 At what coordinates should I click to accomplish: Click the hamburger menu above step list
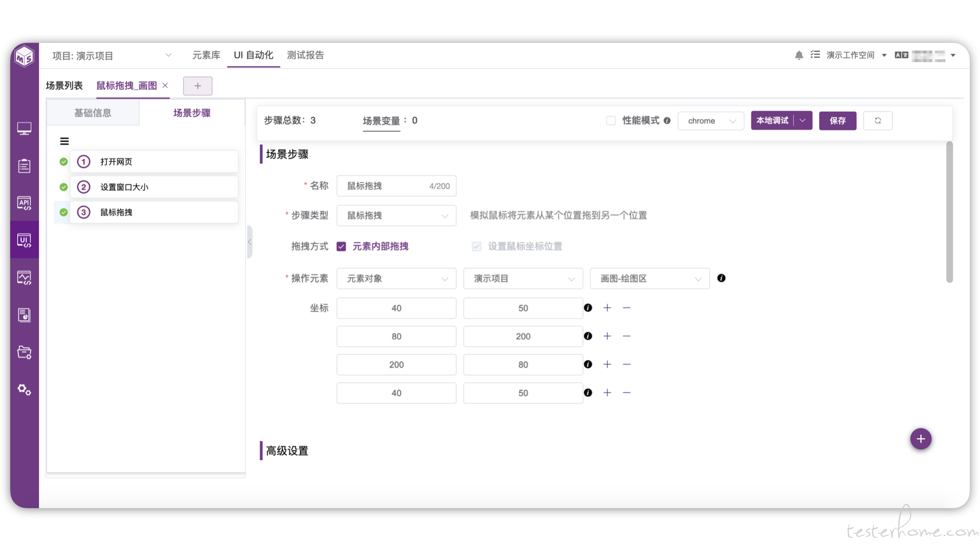[64, 141]
